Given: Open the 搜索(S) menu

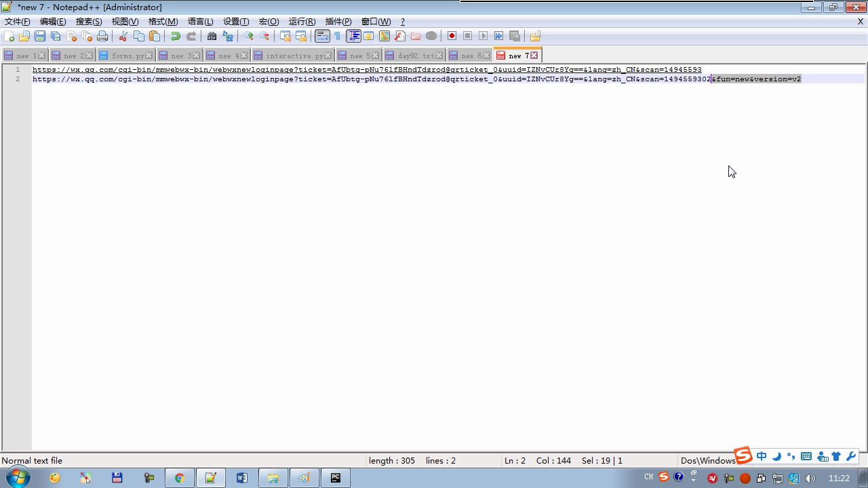Looking at the screenshot, I should (x=89, y=22).
